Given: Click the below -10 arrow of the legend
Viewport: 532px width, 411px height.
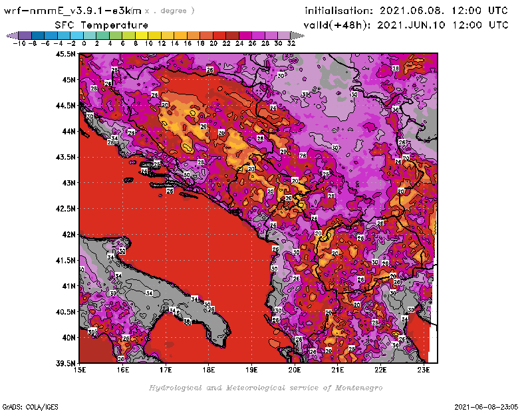Looking at the screenshot, I should point(12,35).
